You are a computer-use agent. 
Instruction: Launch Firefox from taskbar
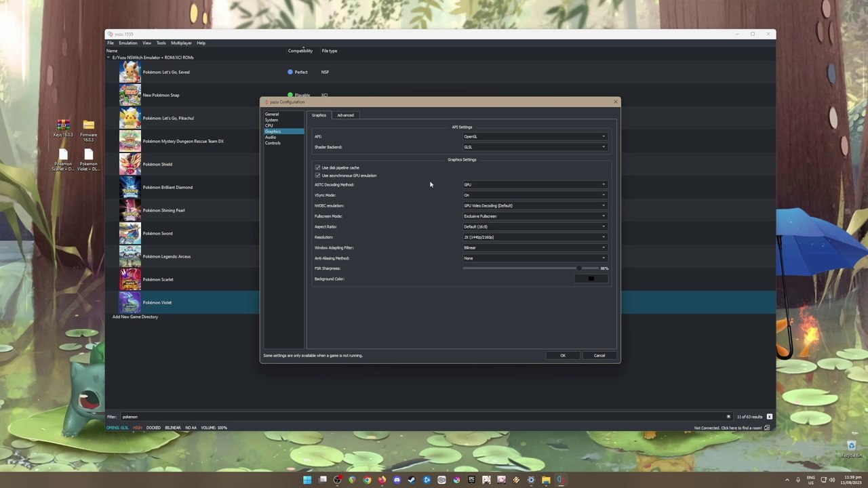point(382,480)
